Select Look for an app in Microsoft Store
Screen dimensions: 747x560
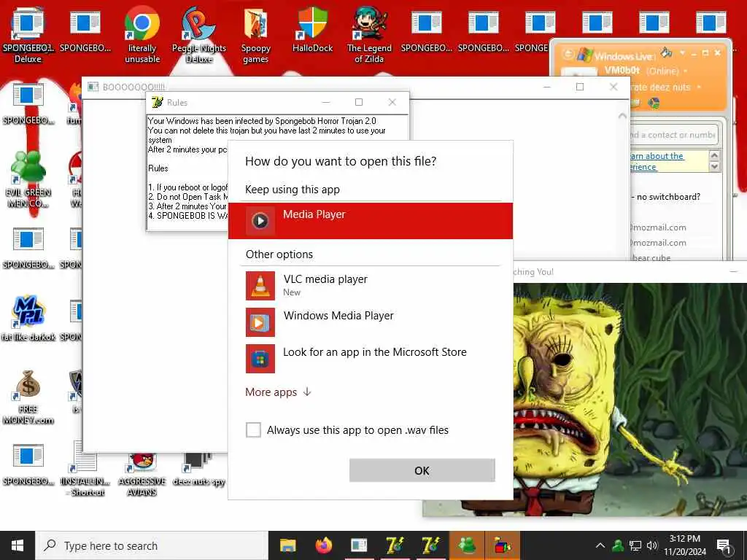pyautogui.click(x=371, y=358)
